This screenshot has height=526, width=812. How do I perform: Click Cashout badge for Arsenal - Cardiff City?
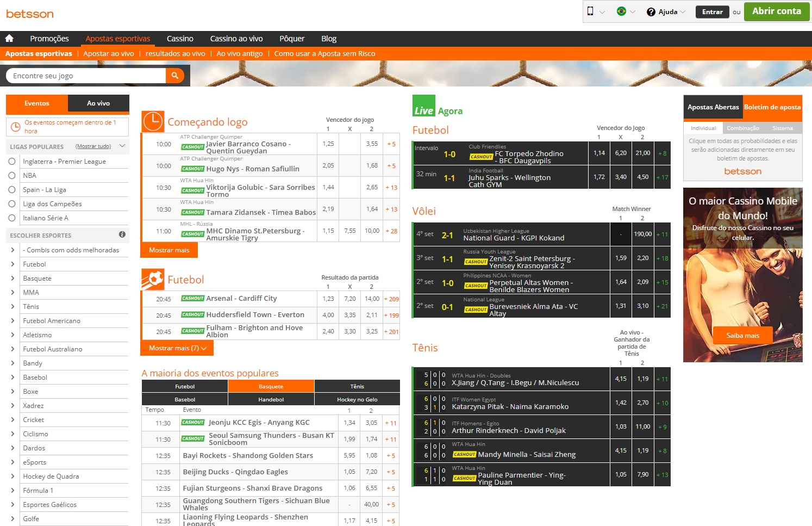click(192, 298)
